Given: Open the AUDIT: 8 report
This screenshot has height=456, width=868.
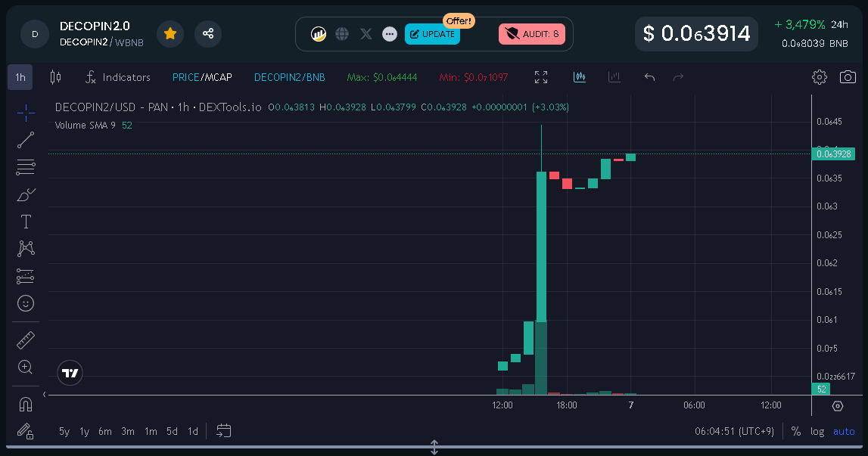Looking at the screenshot, I should tap(531, 33).
